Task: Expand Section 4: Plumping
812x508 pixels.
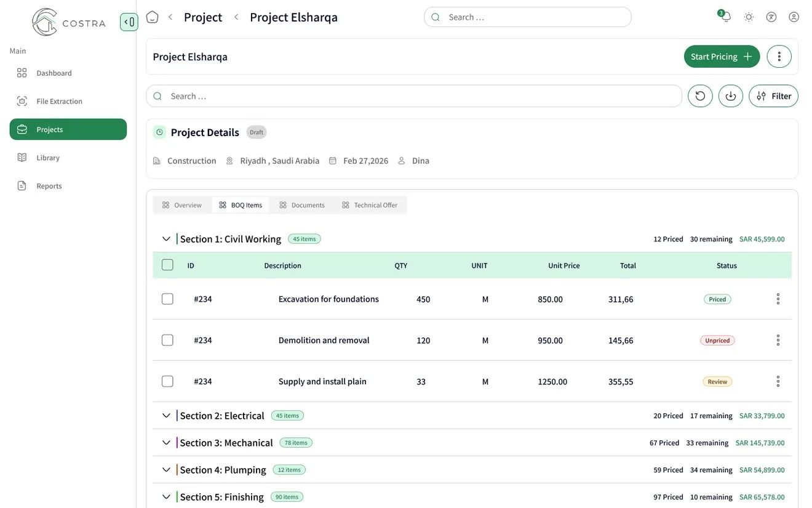Action: coord(166,470)
